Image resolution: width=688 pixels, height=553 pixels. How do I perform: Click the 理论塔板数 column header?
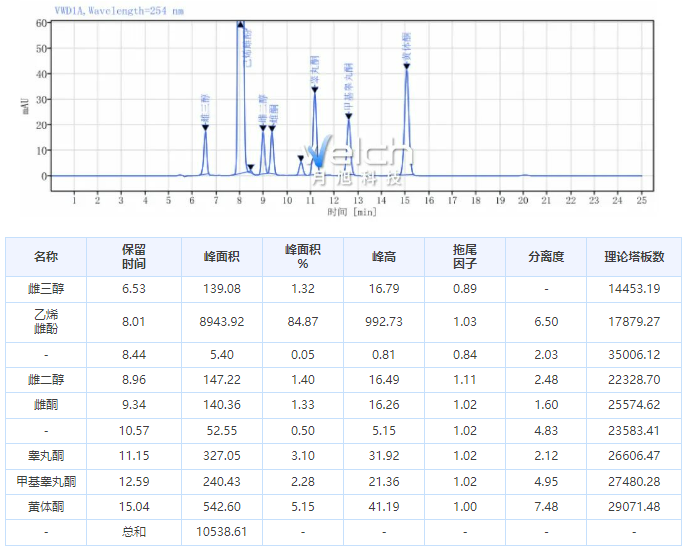(634, 257)
